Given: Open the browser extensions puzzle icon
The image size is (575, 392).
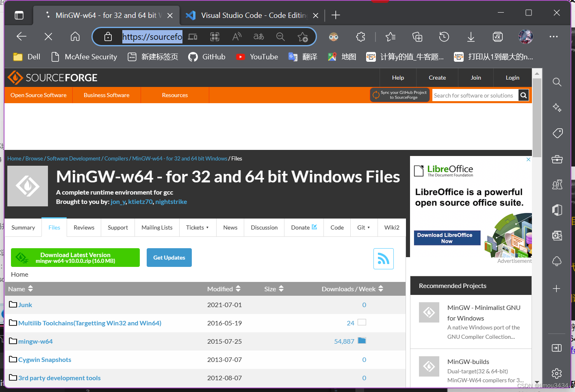Looking at the screenshot, I should [360, 37].
